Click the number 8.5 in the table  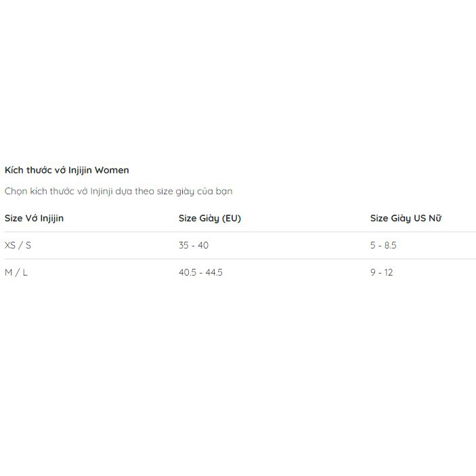pyautogui.click(x=391, y=245)
